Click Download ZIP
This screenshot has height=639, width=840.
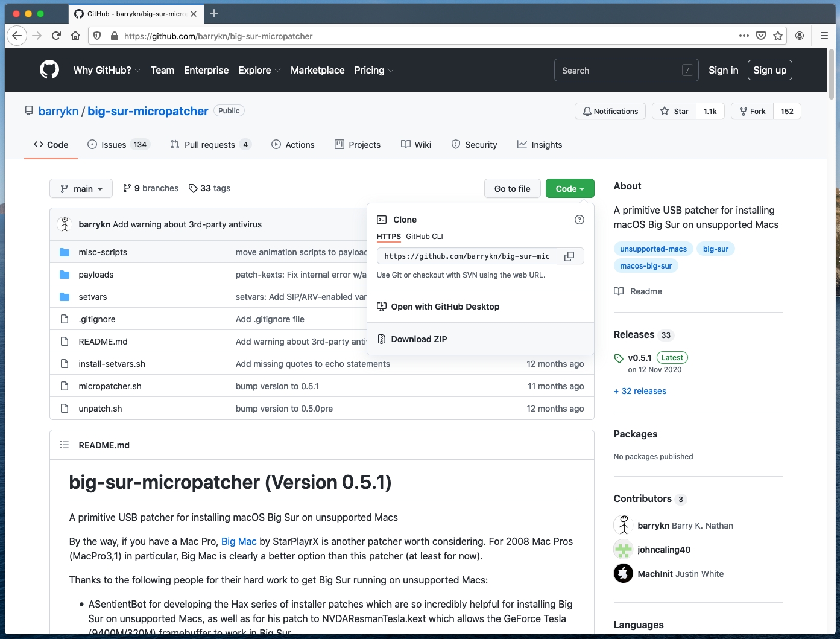[480, 339]
